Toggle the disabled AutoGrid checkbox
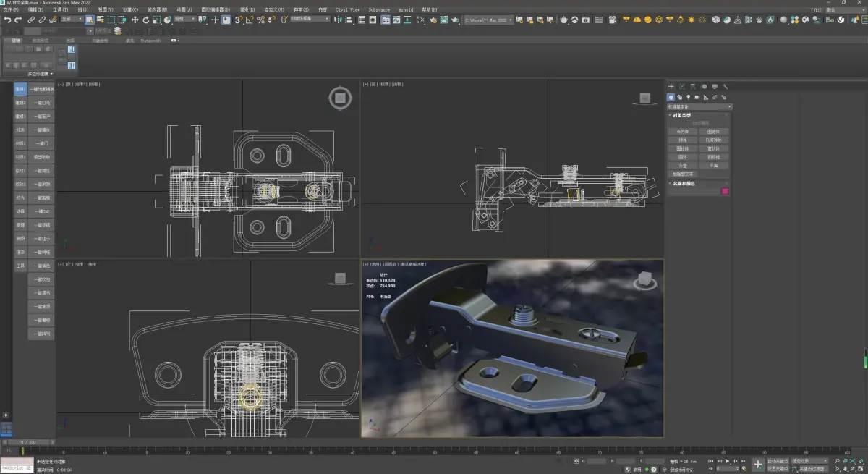The image size is (868, 474). coord(701,123)
